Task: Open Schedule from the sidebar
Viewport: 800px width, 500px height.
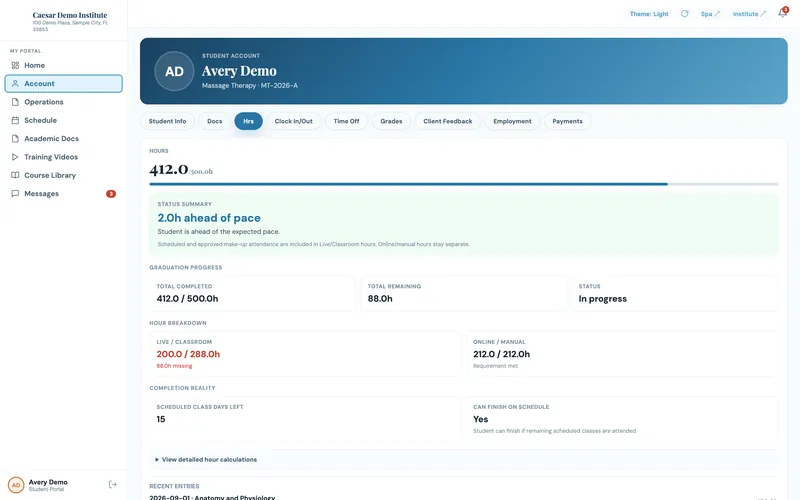Action: pos(64,120)
